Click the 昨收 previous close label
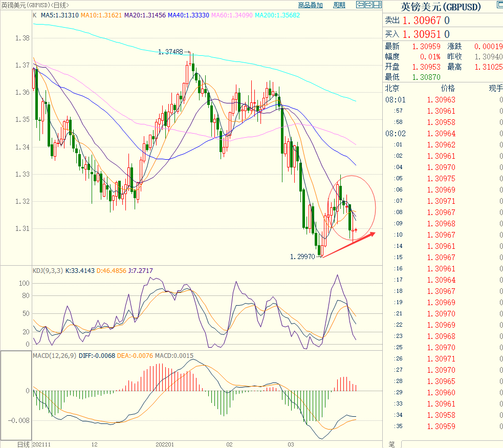The height and width of the screenshot is (448, 503). tap(454, 57)
